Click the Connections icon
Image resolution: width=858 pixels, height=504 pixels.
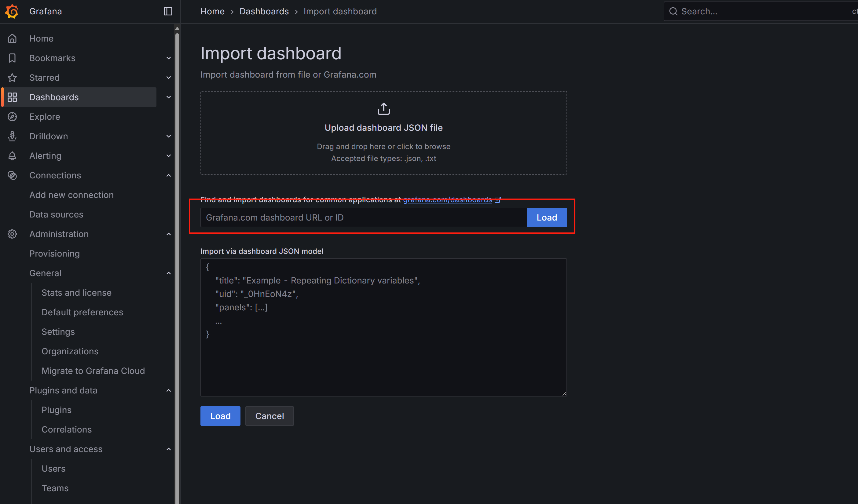(12, 175)
